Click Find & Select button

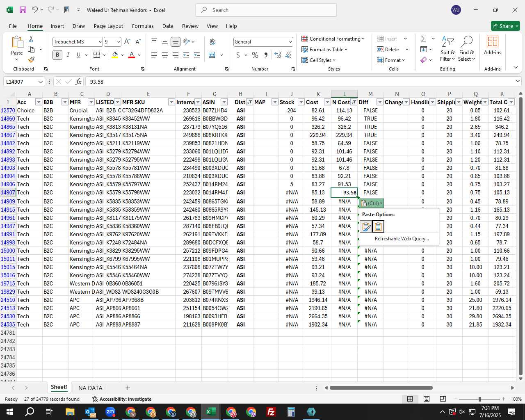coord(467,48)
